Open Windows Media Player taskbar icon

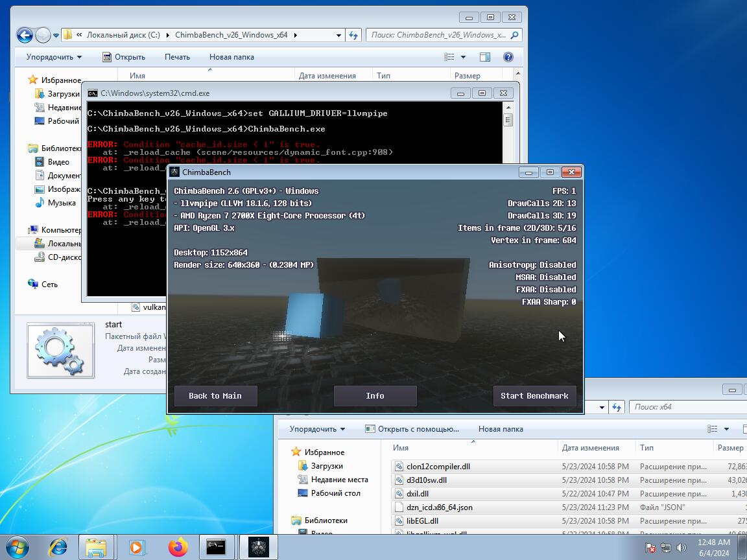[x=137, y=547]
